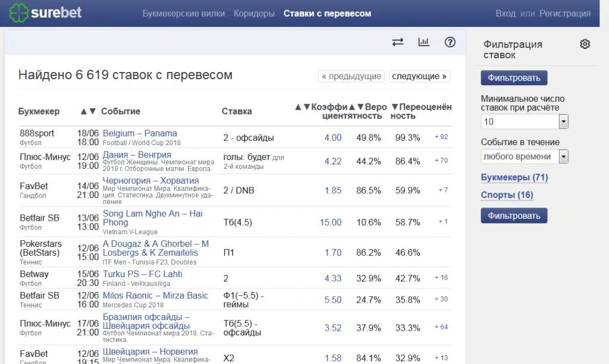Image resolution: width=609 pixels, height=364 pixels.
Task: Go to « предыдущие page
Action: tap(351, 76)
